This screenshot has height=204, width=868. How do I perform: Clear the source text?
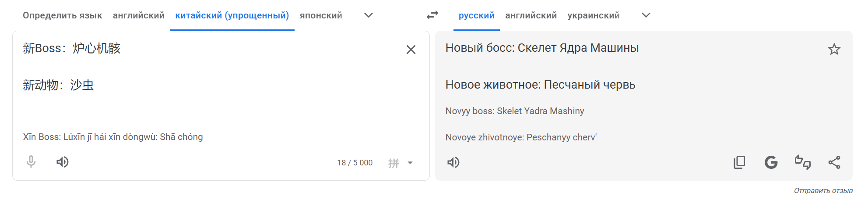coord(411,50)
